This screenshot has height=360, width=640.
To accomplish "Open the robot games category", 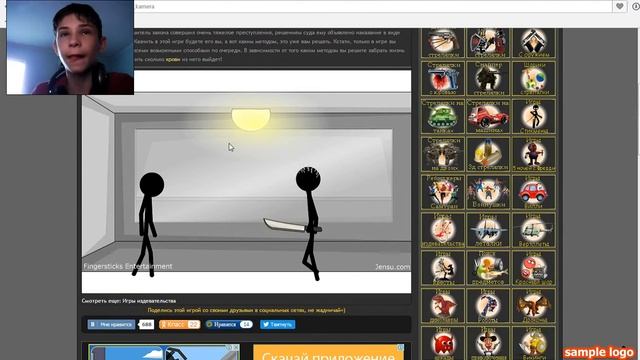I will [488, 305].
